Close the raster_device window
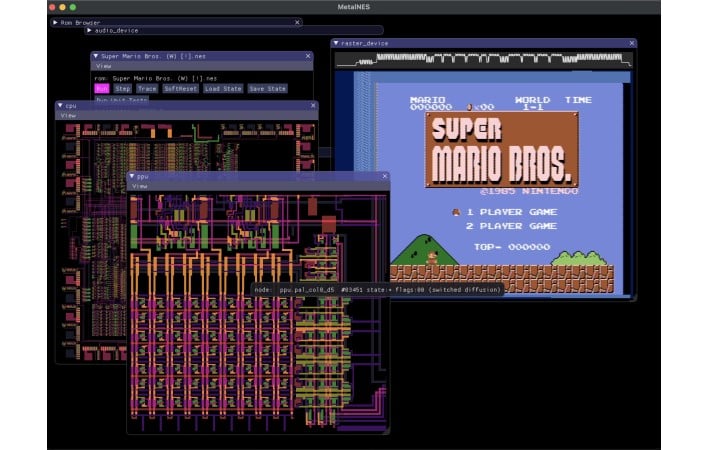The width and height of the screenshot is (708, 450). click(630, 43)
